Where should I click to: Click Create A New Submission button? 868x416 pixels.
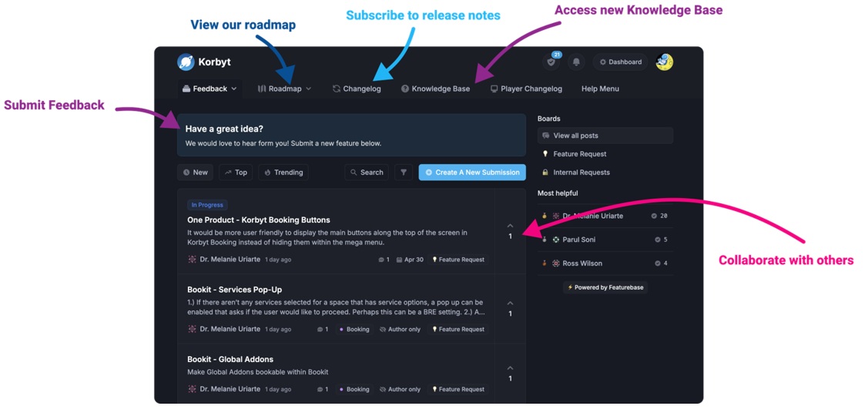(x=472, y=173)
